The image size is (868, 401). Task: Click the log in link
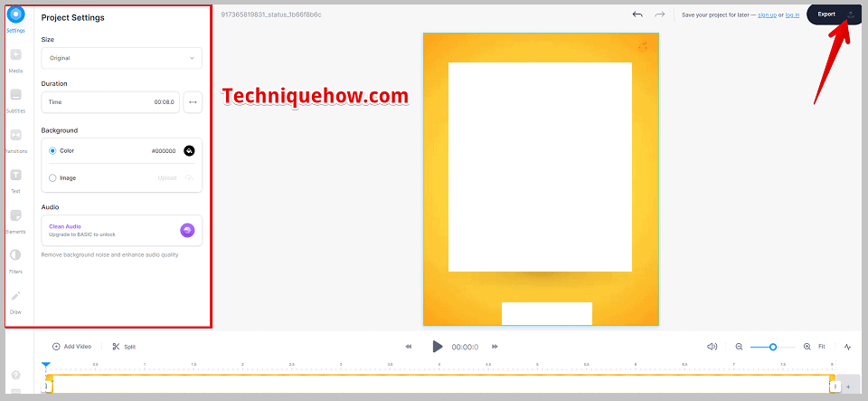[x=792, y=15]
